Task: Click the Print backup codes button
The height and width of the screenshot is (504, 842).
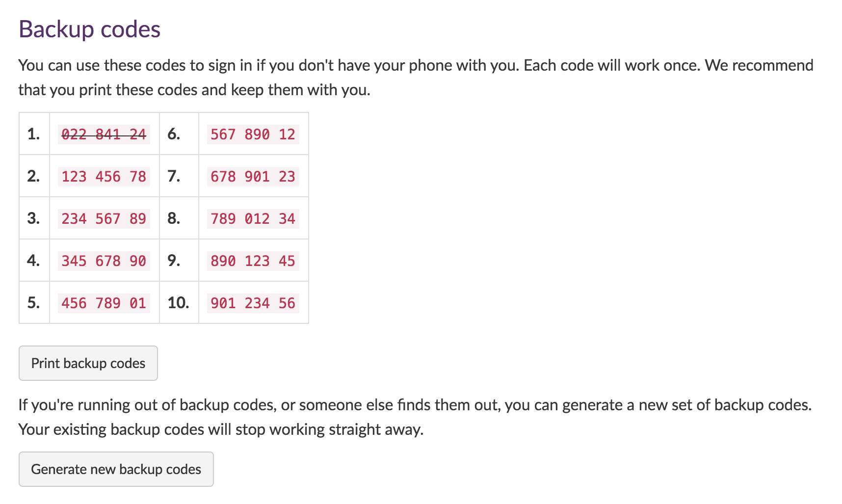Action: (x=88, y=363)
